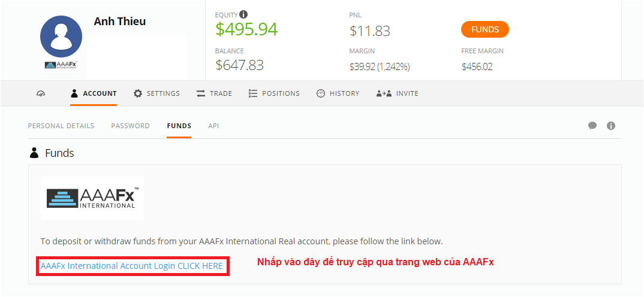The width and height of the screenshot is (644, 297).
Task: Click the small AAAFx logo under avatar
Action: [x=61, y=65]
